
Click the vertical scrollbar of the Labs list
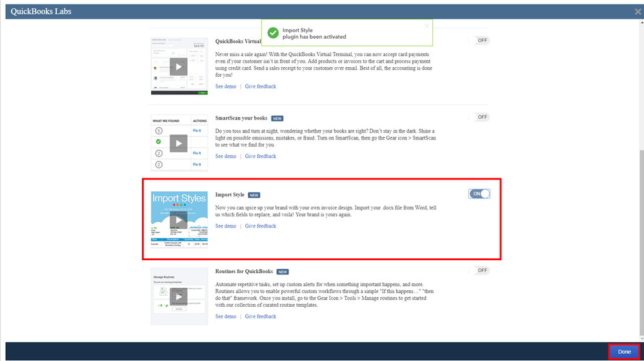coord(641,243)
